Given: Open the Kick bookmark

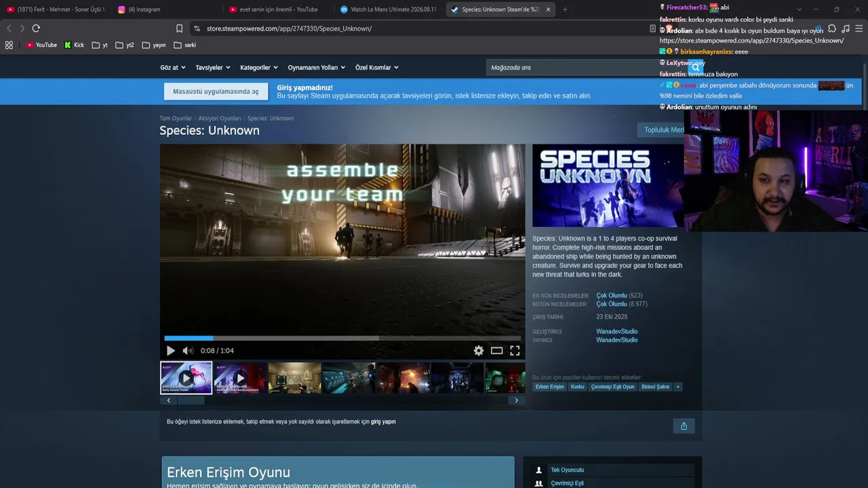Looking at the screenshot, I should point(74,45).
